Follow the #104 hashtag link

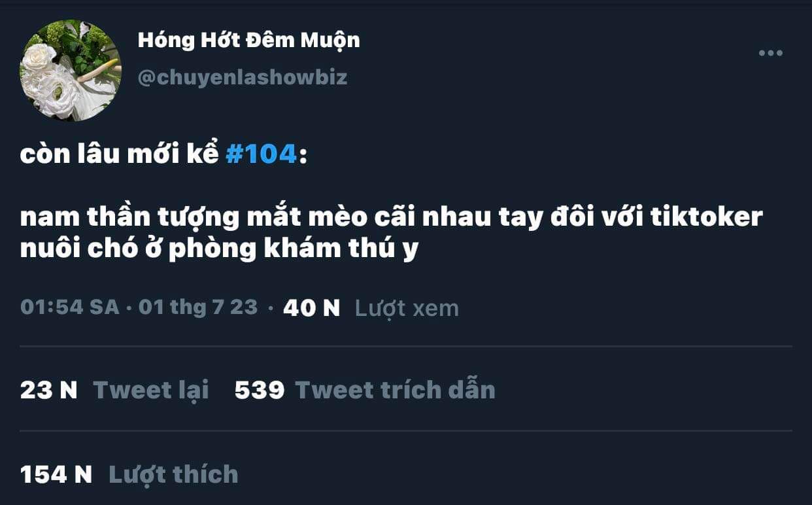pyautogui.click(x=261, y=156)
